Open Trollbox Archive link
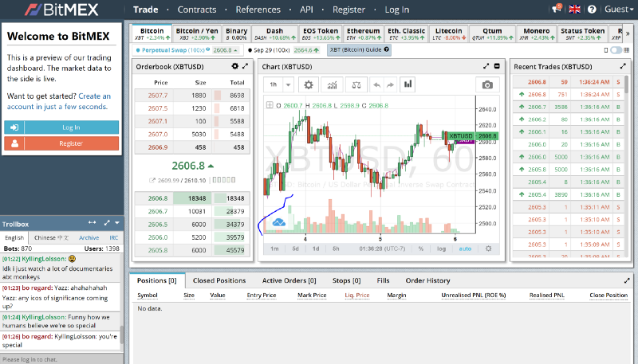 [x=89, y=237]
